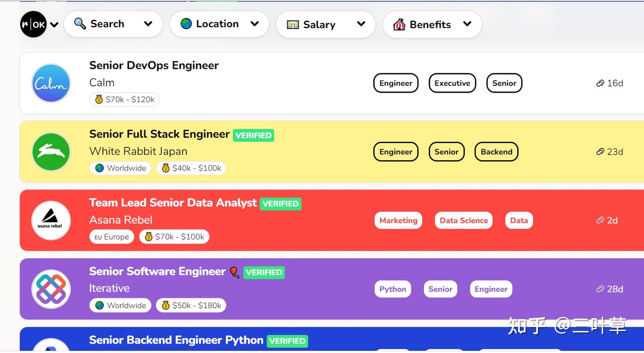Select the Senior tag on Iterative job
This screenshot has width=644, height=353.
[x=441, y=289]
